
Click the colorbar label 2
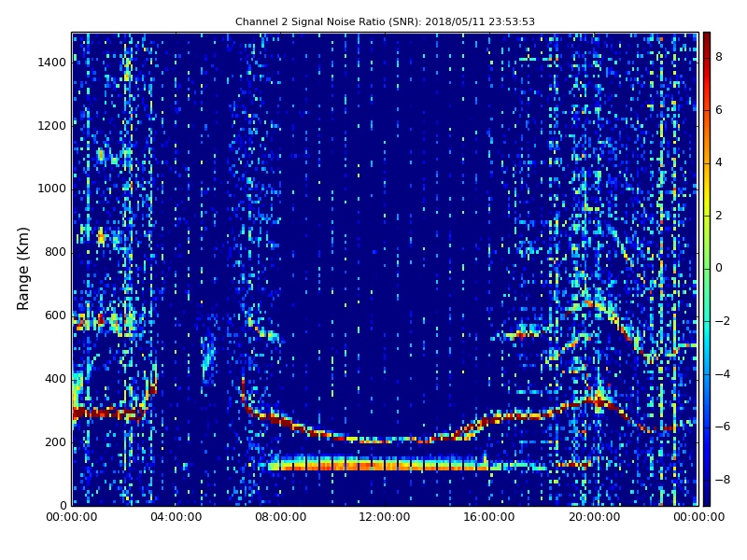point(719,216)
